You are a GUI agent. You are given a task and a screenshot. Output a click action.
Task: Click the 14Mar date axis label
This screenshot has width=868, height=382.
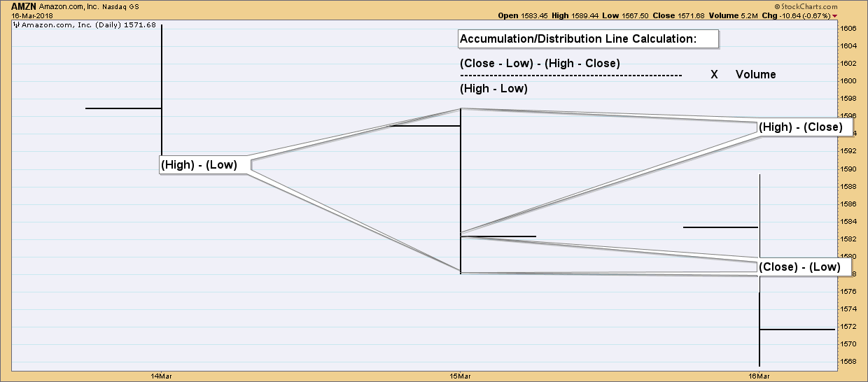click(162, 376)
